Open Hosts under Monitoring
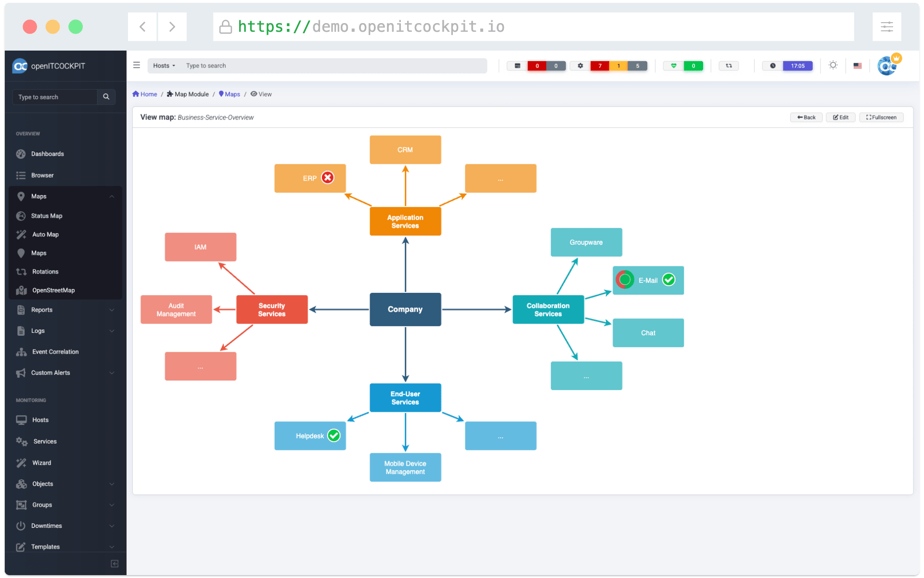The image size is (924, 578). click(40, 420)
